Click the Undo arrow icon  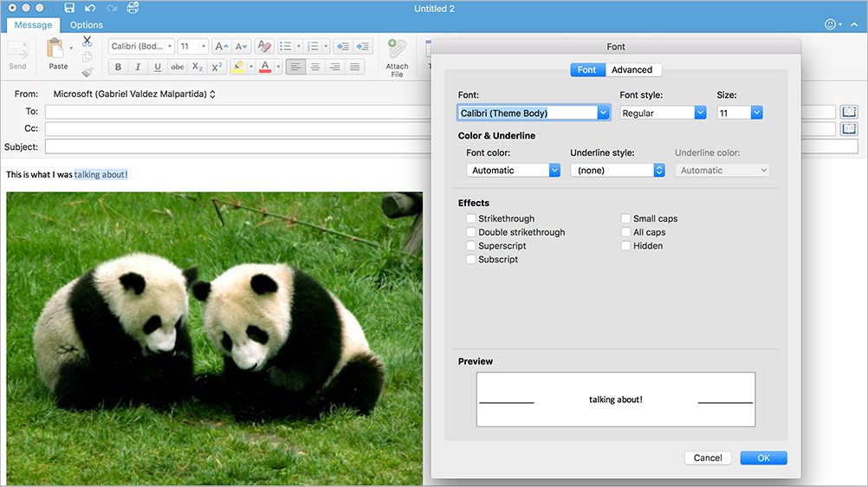tap(90, 8)
